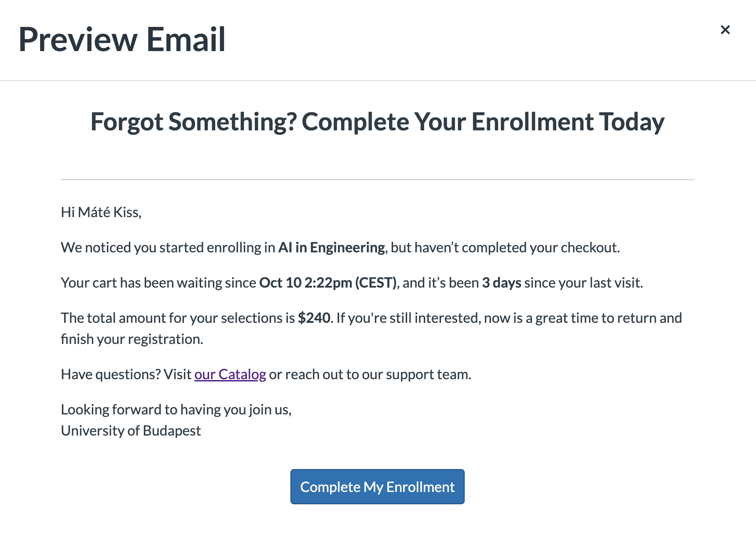This screenshot has height=547, width=756.
Task: Click the bold date "Oct 10 2:22pm (CEST)"
Action: 328,283
